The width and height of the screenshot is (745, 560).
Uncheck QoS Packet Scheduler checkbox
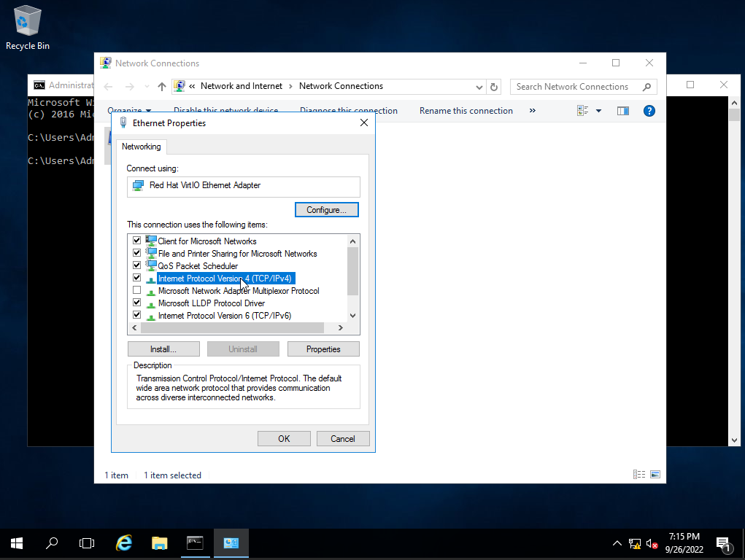click(137, 265)
